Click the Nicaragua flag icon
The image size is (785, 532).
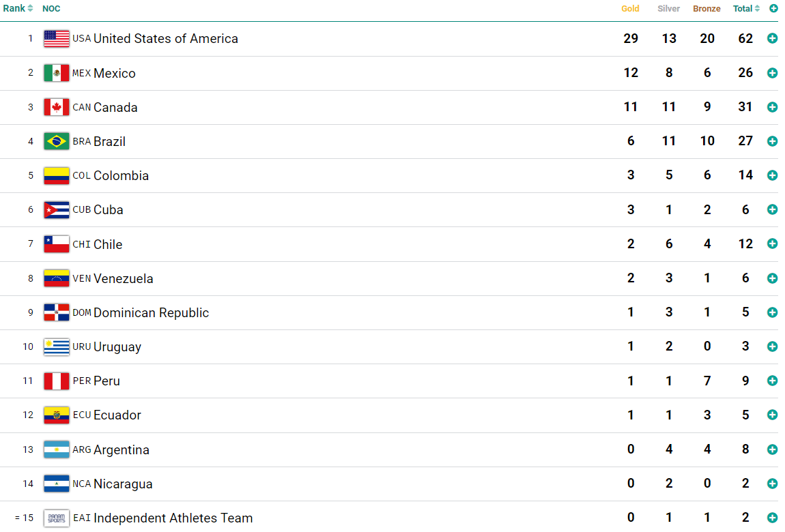pos(57,484)
